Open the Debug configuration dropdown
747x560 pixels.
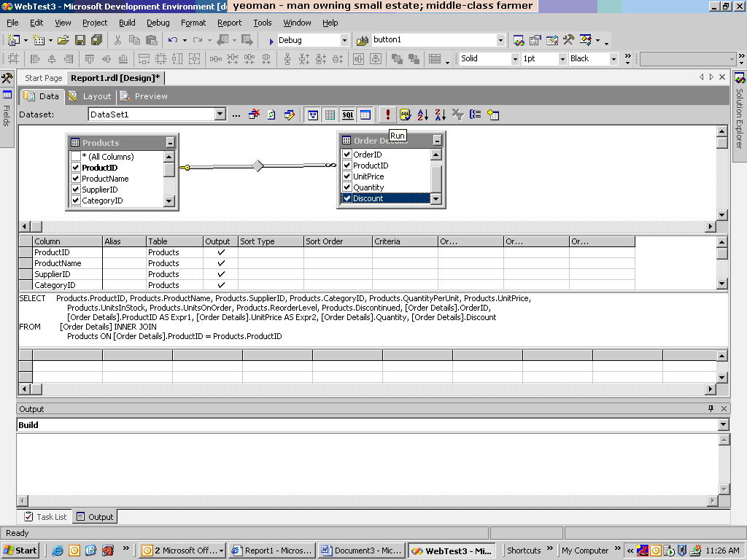tap(344, 41)
